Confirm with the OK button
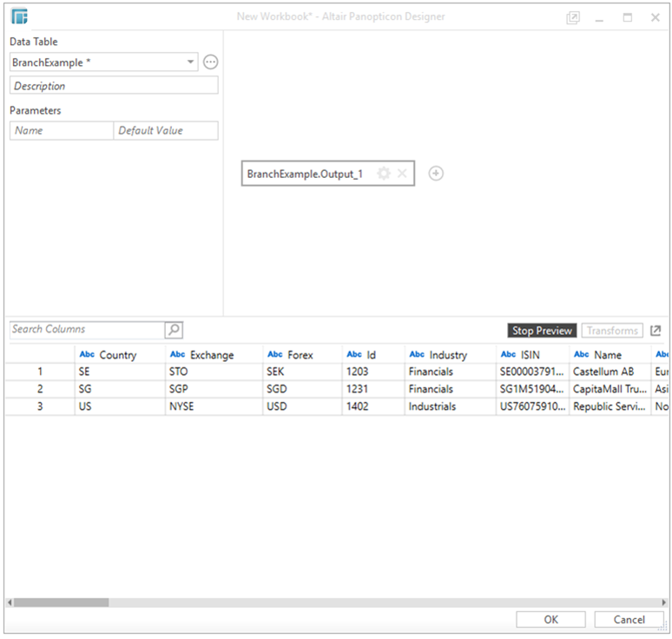This screenshot has width=672, height=639. (550, 620)
